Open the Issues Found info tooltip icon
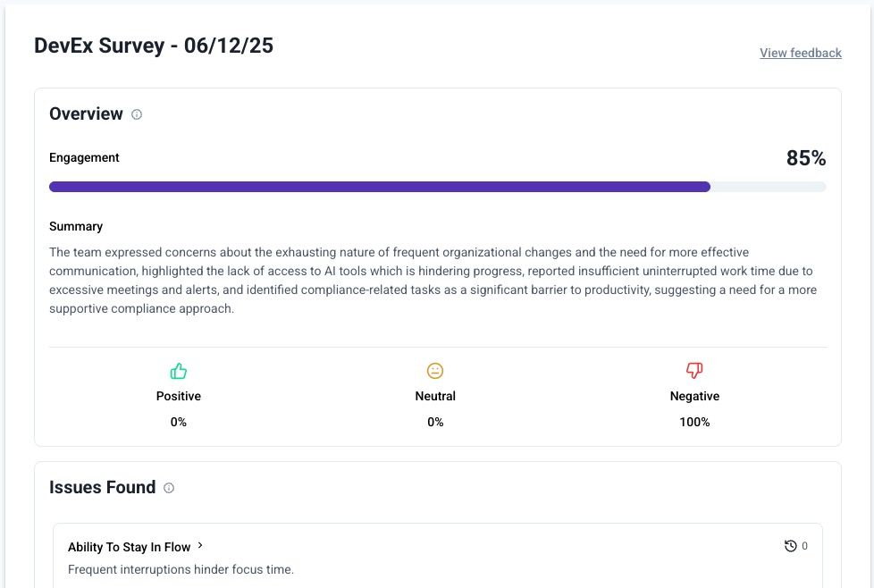The height and width of the screenshot is (588, 874). [170, 488]
